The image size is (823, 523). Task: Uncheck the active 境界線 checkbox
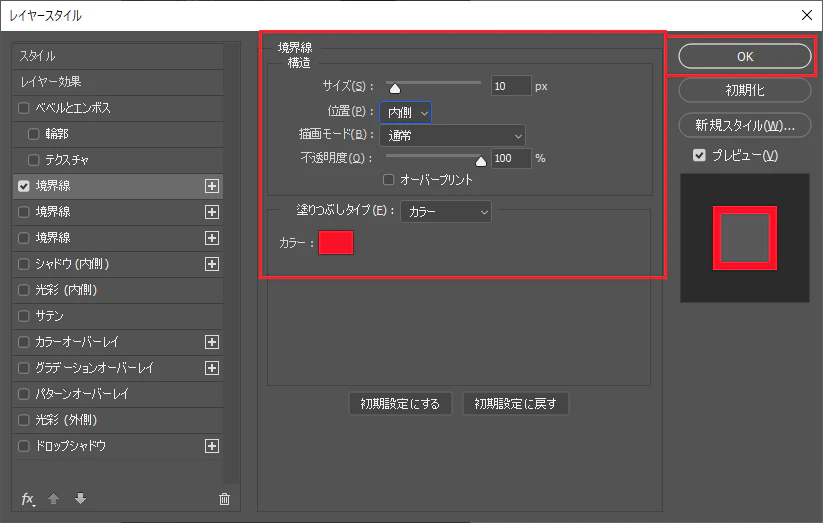24,186
